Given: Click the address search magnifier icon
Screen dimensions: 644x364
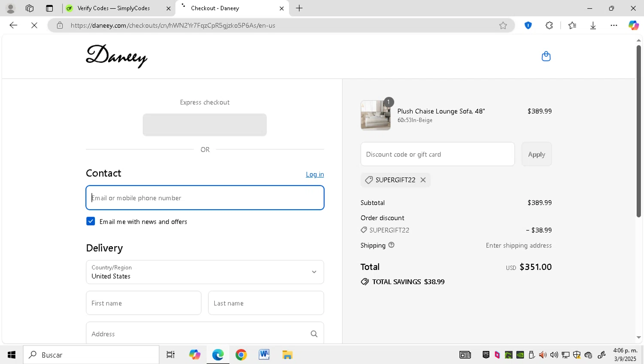Looking at the screenshot, I should [314, 334].
